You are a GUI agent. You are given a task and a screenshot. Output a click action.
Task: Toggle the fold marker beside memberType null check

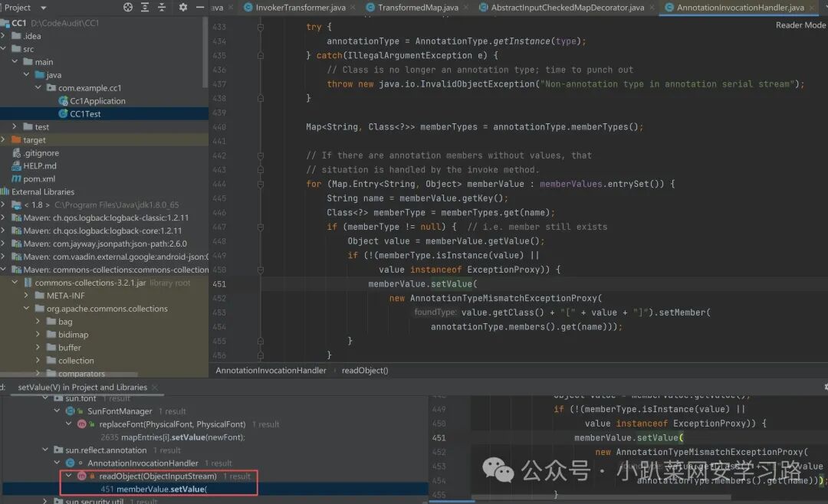(x=261, y=227)
